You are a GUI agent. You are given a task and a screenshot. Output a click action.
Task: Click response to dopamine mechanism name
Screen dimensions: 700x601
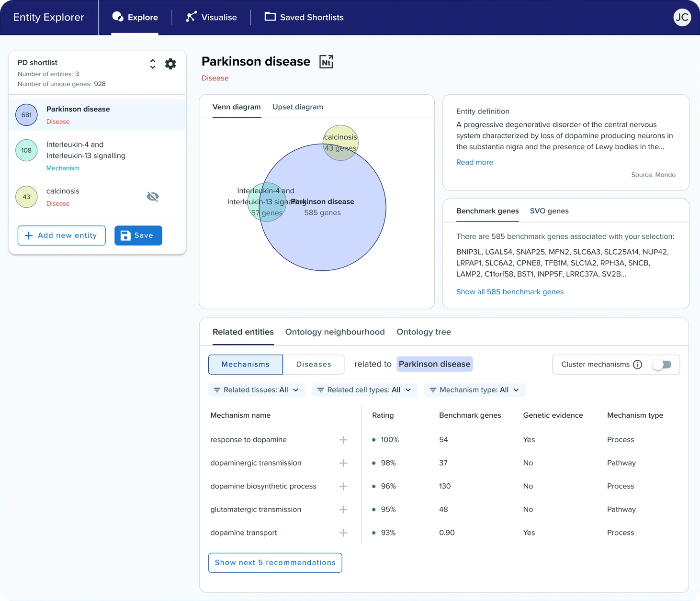[x=248, y=440]
